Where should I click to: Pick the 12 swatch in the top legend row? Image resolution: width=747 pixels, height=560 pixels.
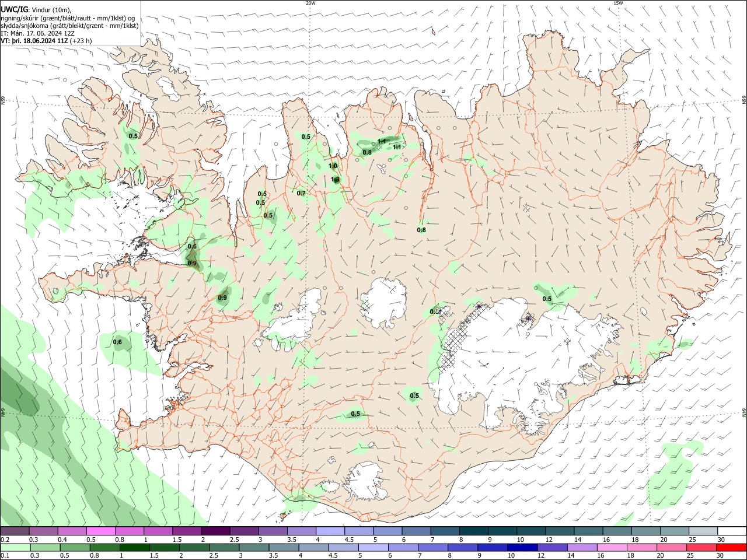pyautogui.click(x=559, y=531)
